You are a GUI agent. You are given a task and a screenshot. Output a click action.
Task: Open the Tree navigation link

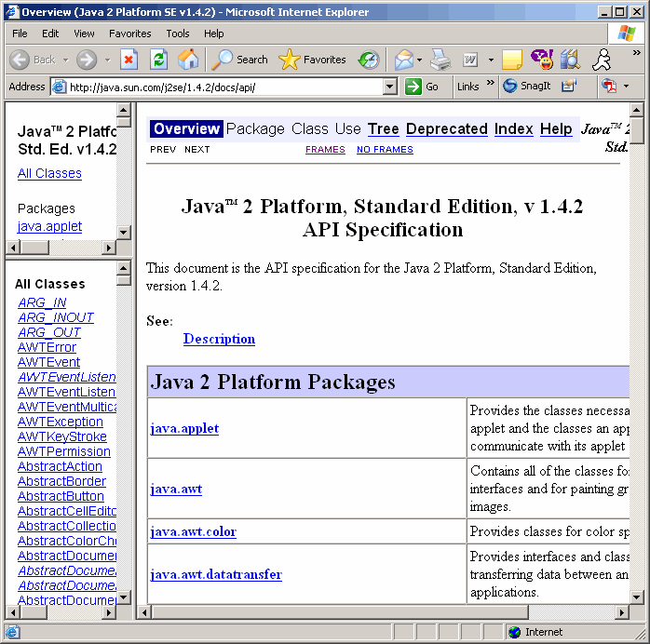point(383,128)
